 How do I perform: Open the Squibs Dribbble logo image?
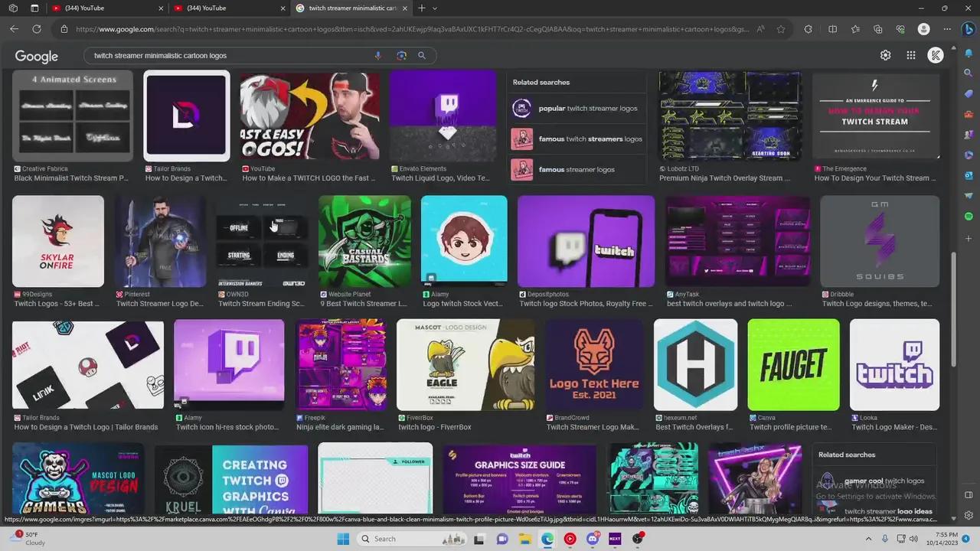pyautogui.click(x=880, y=241)
